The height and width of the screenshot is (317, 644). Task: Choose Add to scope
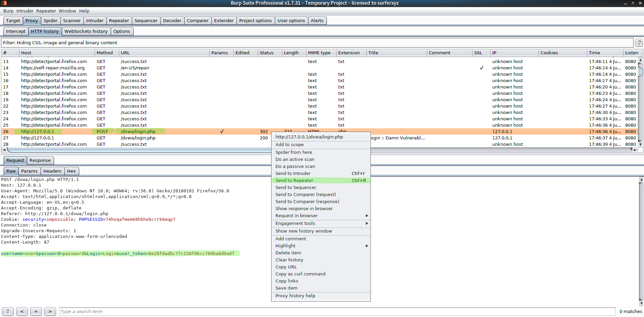click(x=321, y=144)
